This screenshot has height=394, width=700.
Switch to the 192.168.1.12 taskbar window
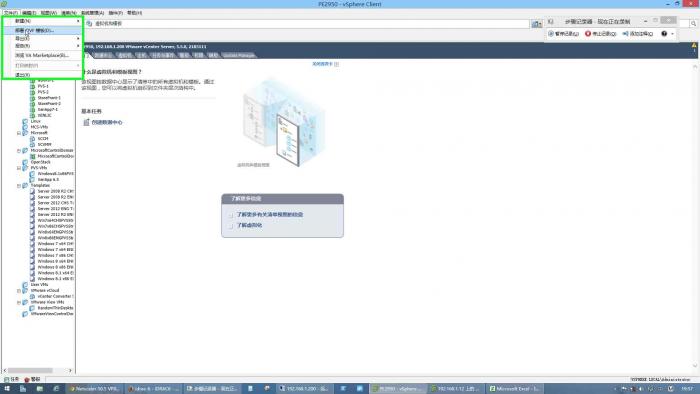click(455, 389)
